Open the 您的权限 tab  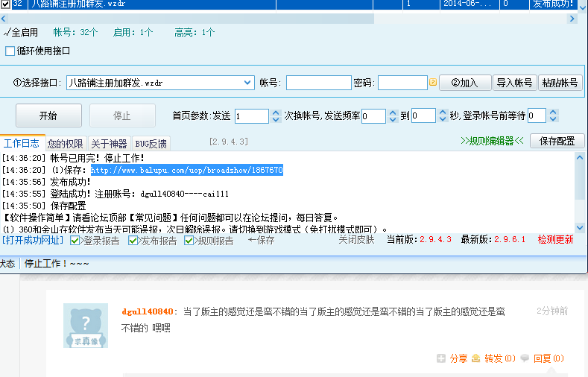click(x=66, y=144)
